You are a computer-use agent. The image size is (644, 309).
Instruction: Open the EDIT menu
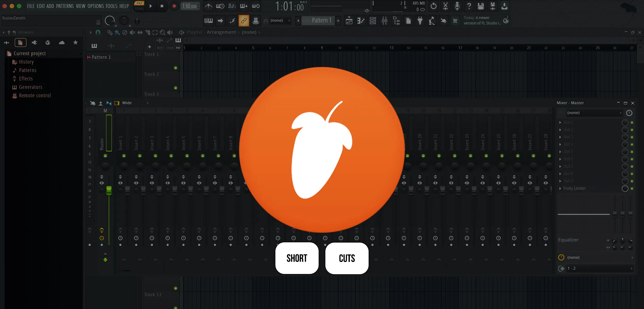tap(41, 6)
